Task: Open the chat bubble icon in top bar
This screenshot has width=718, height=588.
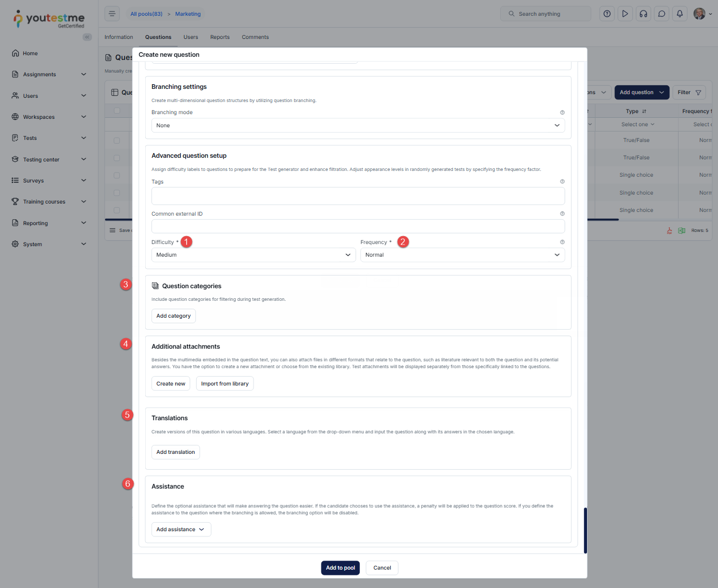Action: [662, 14]
